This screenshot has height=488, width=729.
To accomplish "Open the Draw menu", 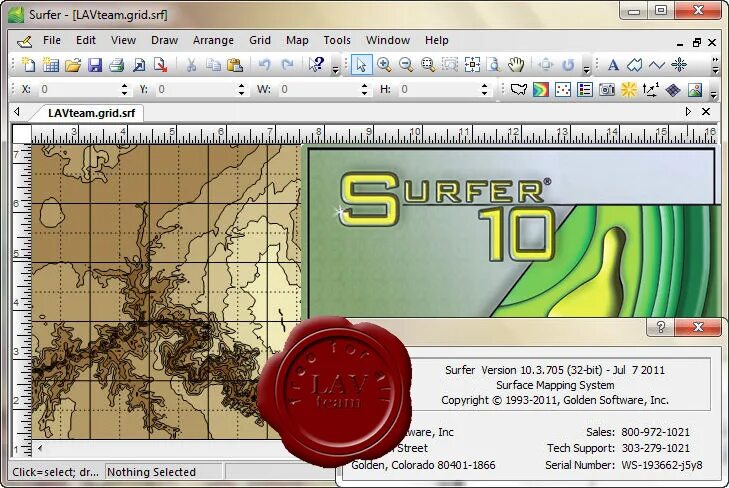I will (165, 40).
